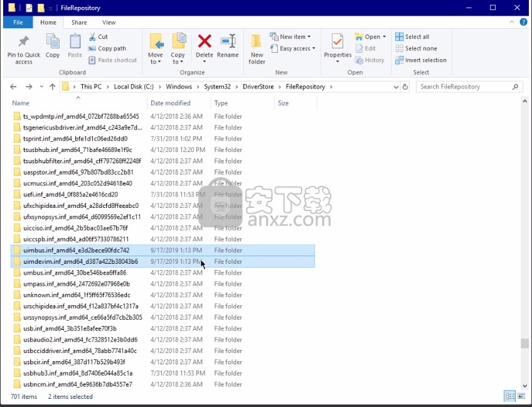Click the Paste ribbon icon
Image resolution: width=532 pixels, height=407 pixels.
pos(75,42)
